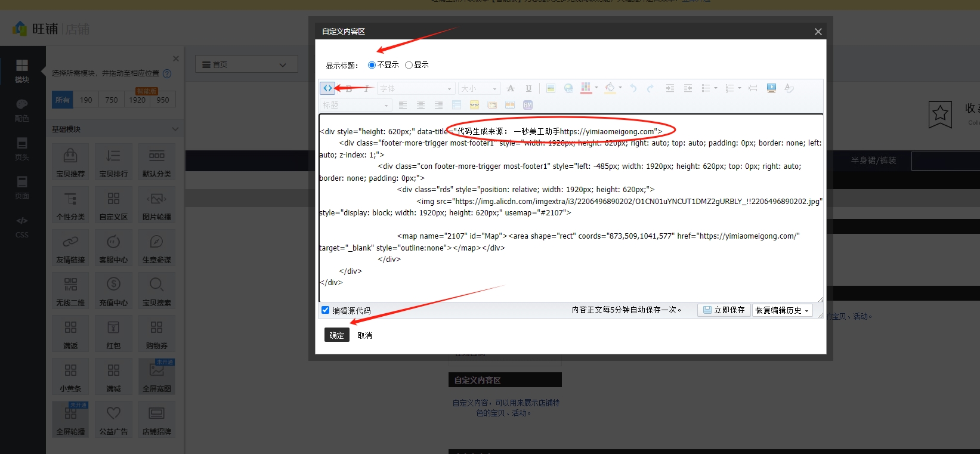Select the 公益广告 heart module
980x454 pixels.
tap(113, 419)
